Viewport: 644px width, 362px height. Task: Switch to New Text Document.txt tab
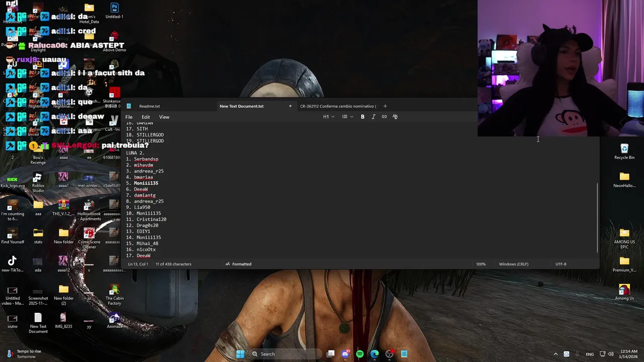[x=242, y=106]
